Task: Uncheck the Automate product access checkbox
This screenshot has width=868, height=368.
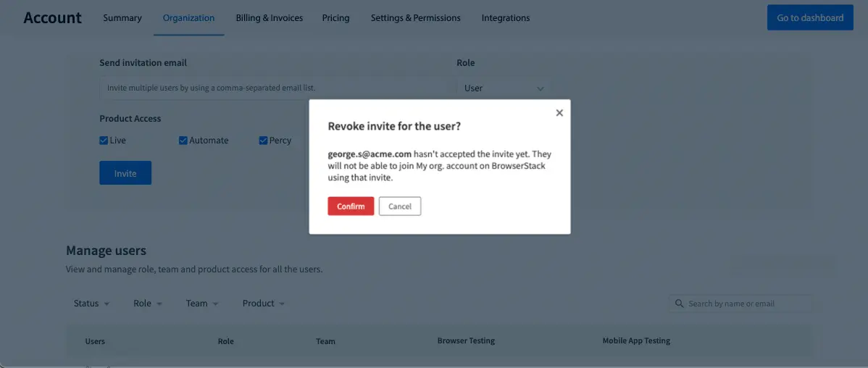Action: tap(183, 141)
